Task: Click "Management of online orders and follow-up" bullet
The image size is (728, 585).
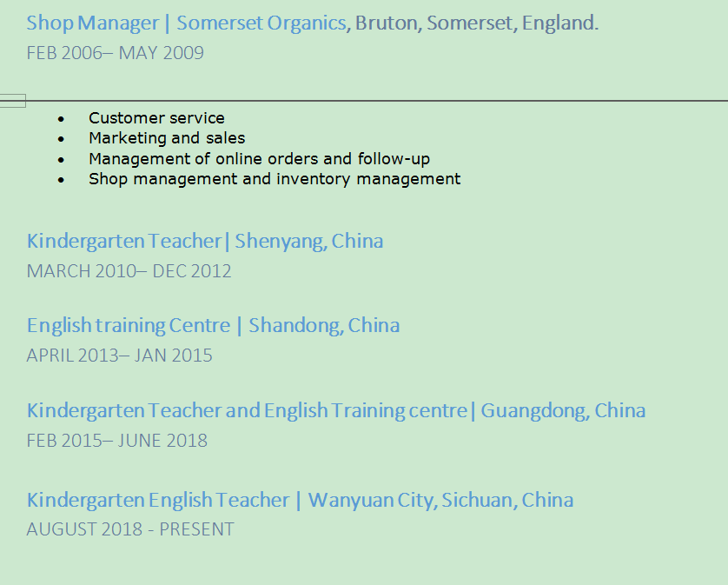Action: pos(259,159)
